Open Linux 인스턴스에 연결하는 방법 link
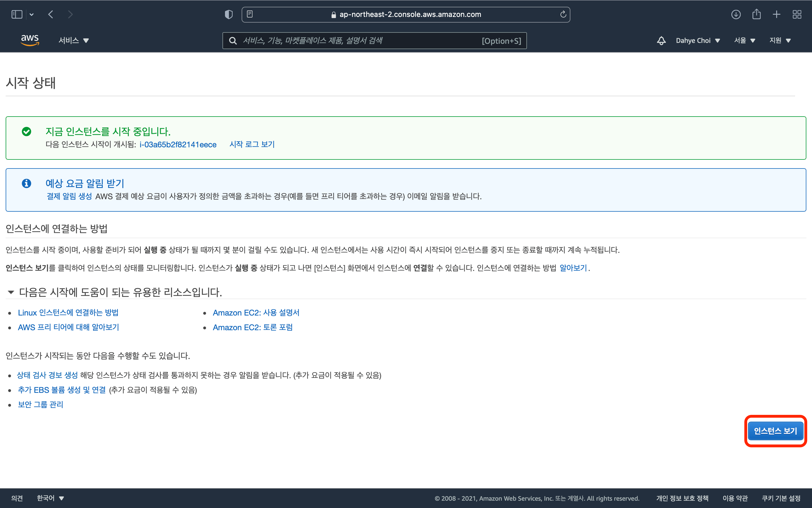This screenshot has height=508, width=812. (x=68, y=312)
